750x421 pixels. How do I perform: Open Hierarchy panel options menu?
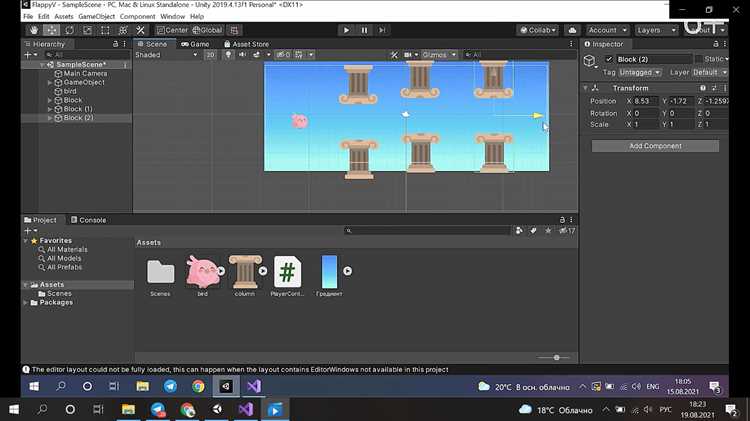pos(124,44)
